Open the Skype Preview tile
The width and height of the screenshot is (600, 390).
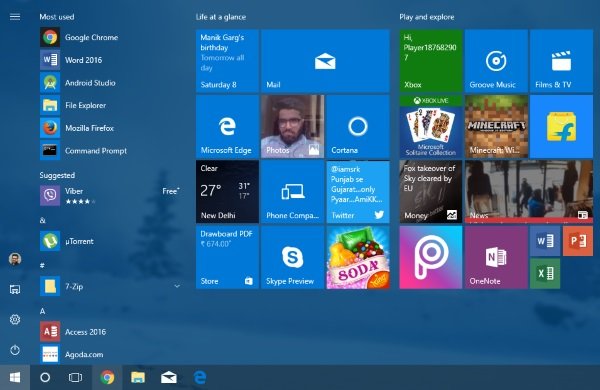tap(293, 257)
